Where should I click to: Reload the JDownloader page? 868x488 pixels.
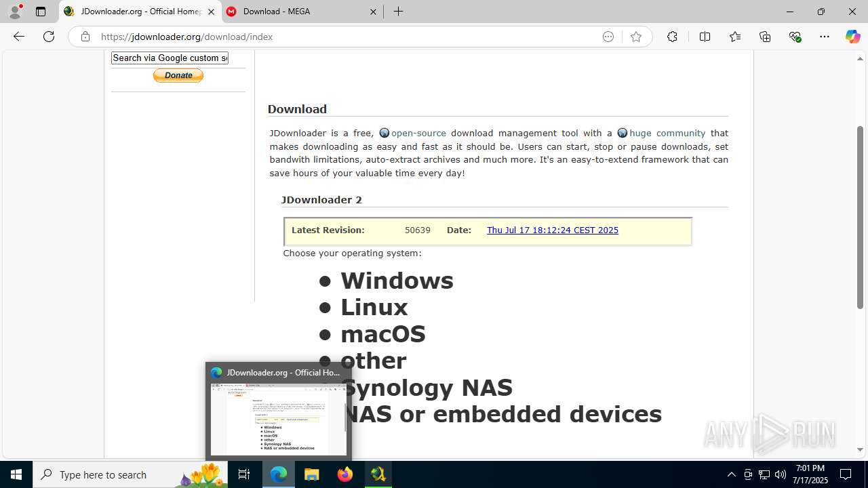pyautogui.click(x=49, y=37)
